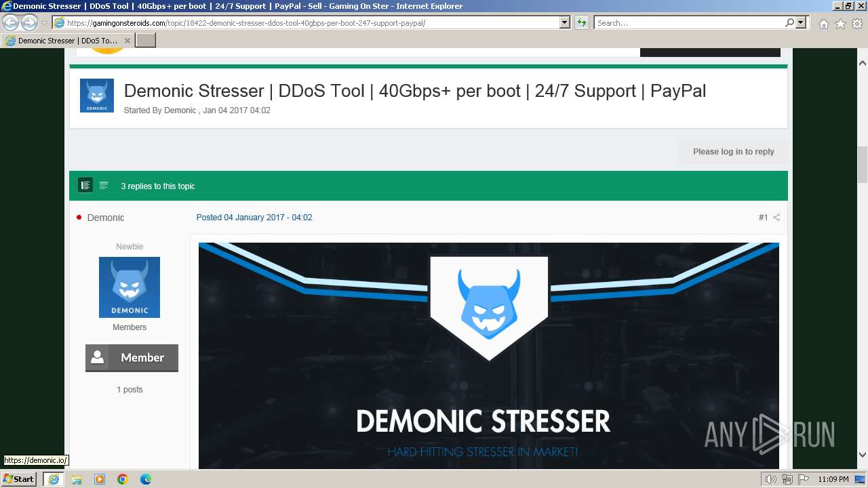Open the network tray icon
Viewport: 868px width, 488px height.
click(787, 479)
